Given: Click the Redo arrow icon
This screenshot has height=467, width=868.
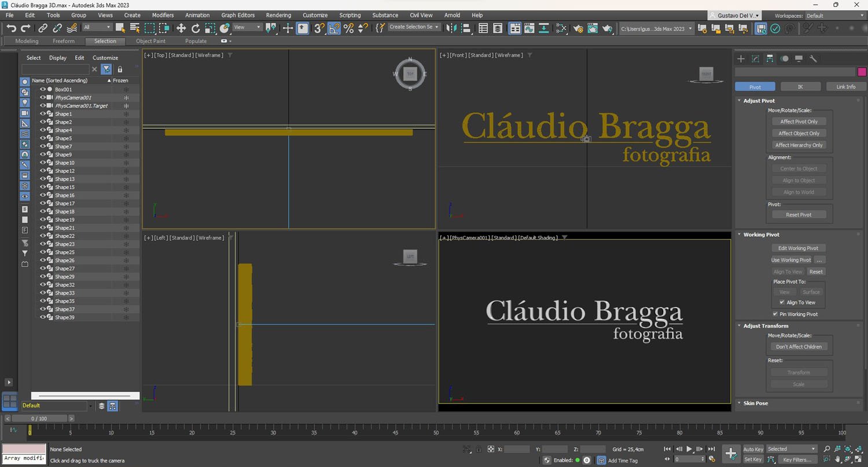Looking at the screenshot, I should (25, 28).
